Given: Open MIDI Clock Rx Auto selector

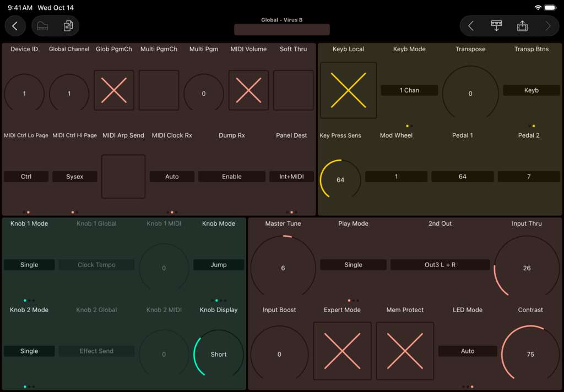Looking at the screenshot, I should pyautogui.click(x=172, y=177).
